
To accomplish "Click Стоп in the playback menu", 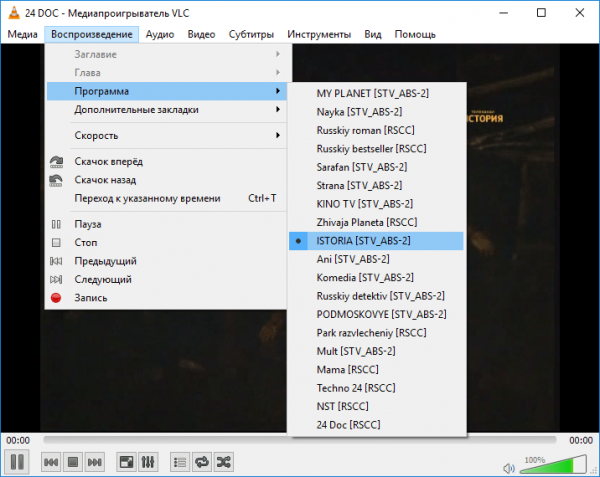I will [x=166, y=243].
